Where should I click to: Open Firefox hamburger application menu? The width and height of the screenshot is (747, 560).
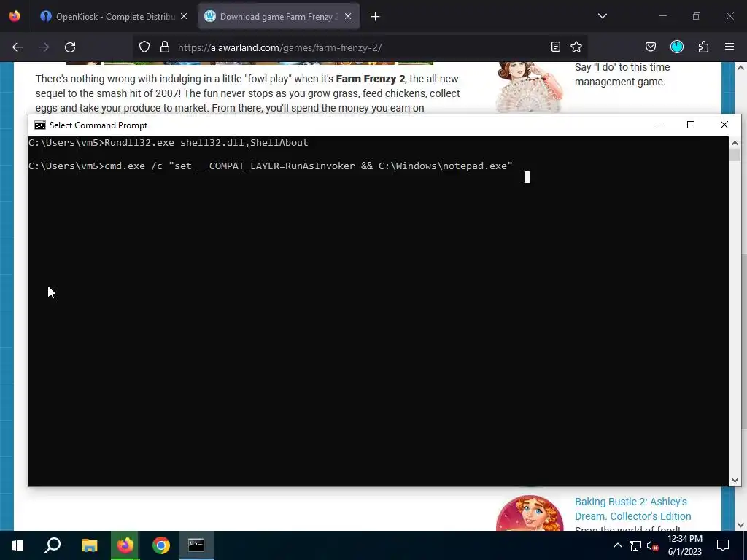point(729,47)
